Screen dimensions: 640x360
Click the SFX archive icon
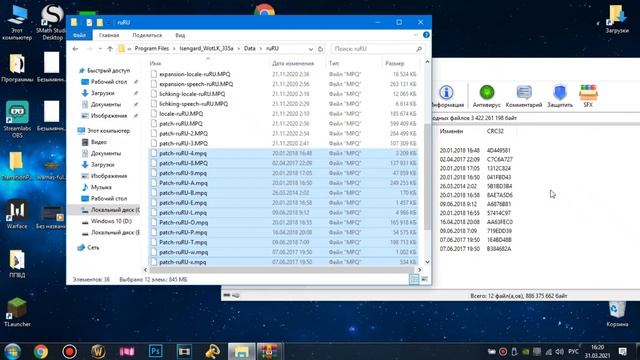point(588,96)
